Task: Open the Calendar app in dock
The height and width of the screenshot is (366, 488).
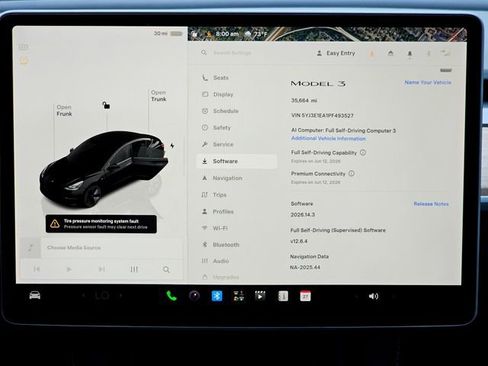Action: click(305, 296)
